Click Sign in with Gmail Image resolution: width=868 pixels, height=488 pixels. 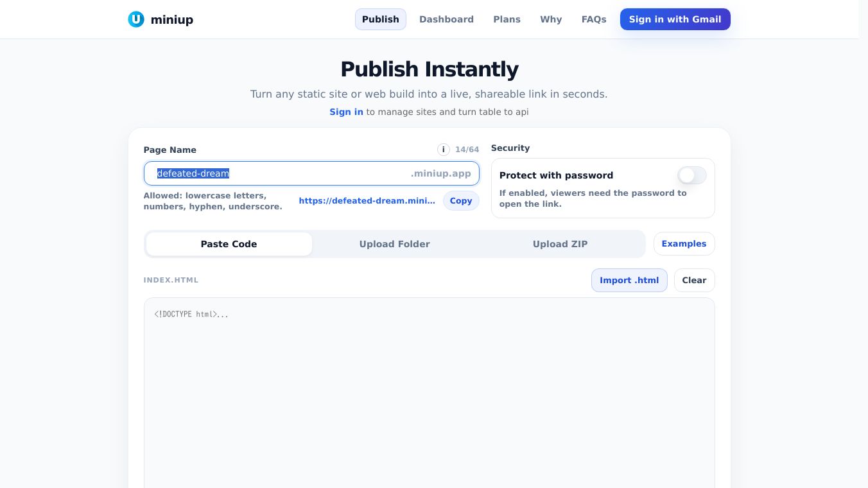click(x=675, y=19)
